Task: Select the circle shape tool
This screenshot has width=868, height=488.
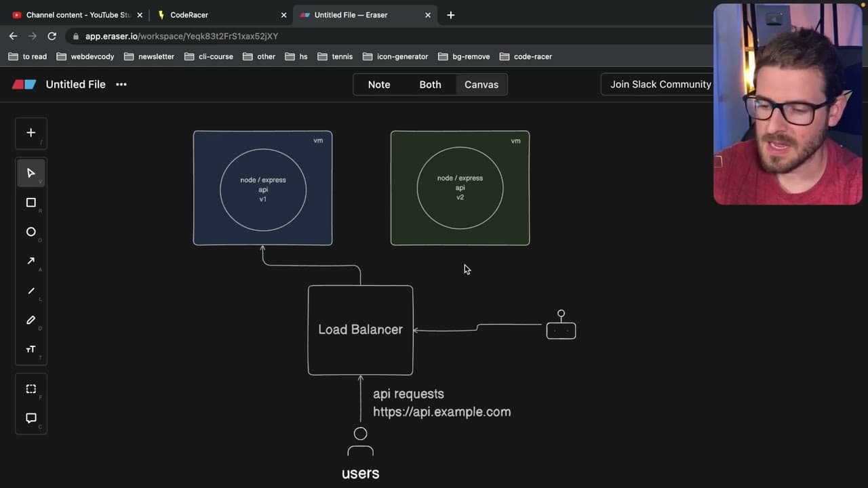Action: (x=31, y=232)
